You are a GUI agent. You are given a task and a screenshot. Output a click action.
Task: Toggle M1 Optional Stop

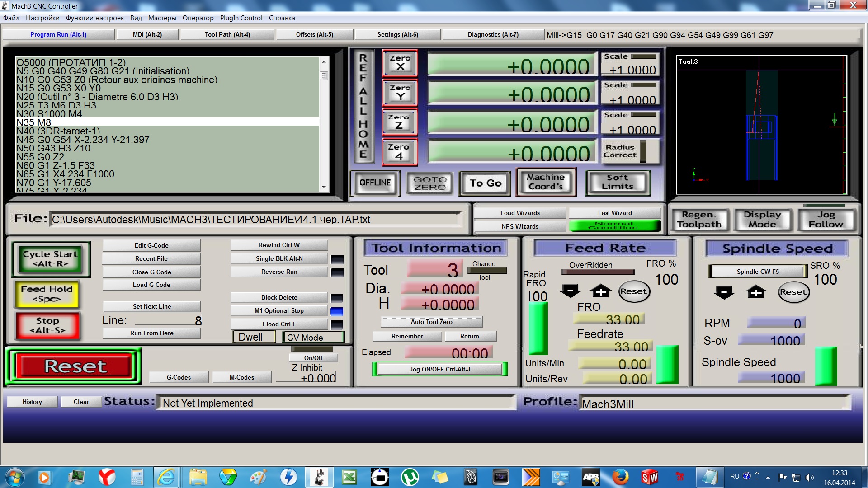[279, 310]
